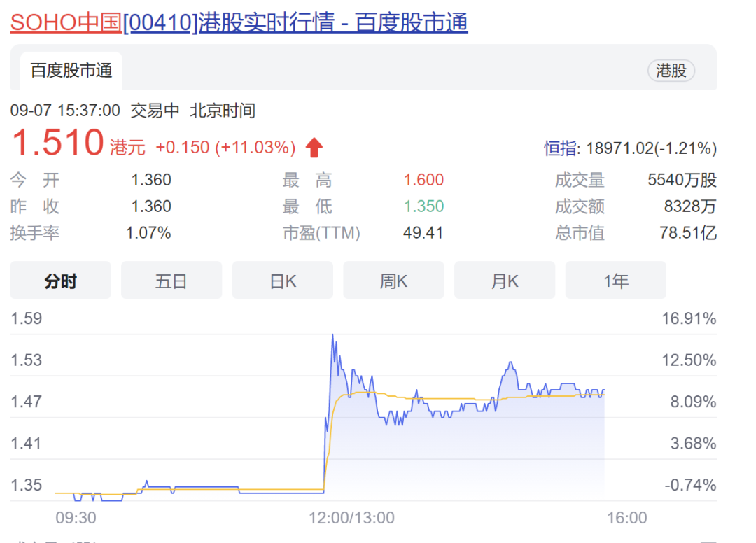Open the SOHO中国 [00410] title link

pyautogui.click(x=238, y=23)
